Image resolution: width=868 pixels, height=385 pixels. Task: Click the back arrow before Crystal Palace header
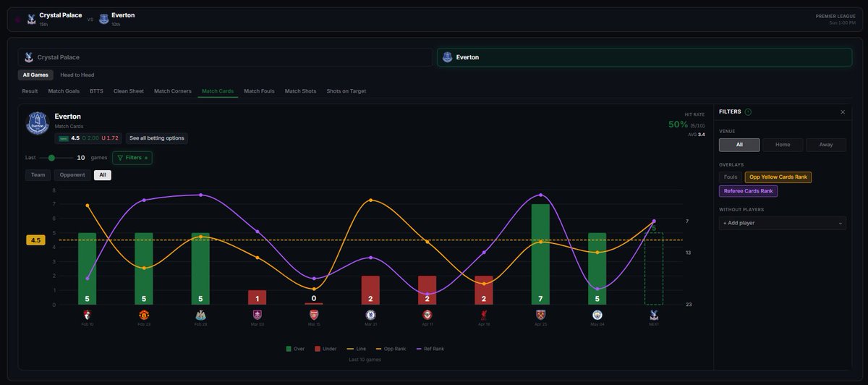coord(17,20)
